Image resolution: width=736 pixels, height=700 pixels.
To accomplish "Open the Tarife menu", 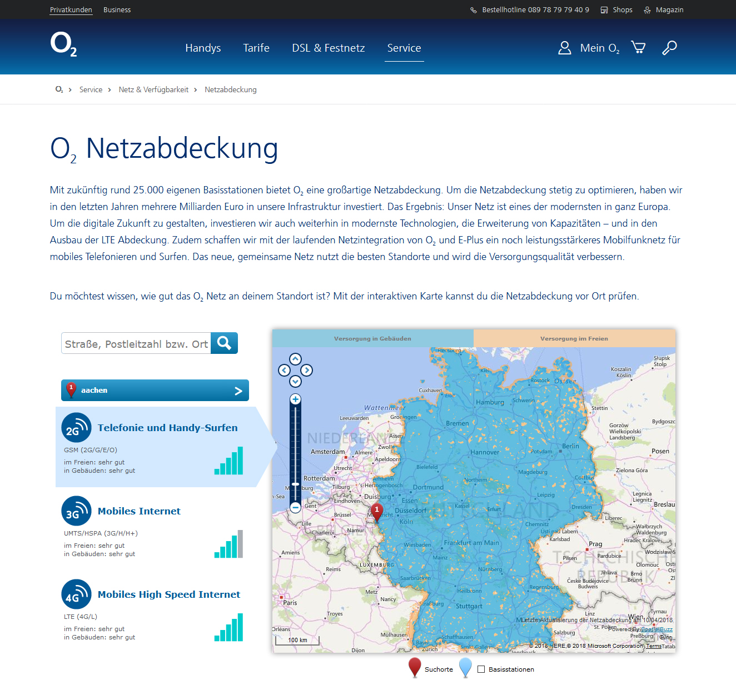I will (256, 48).
